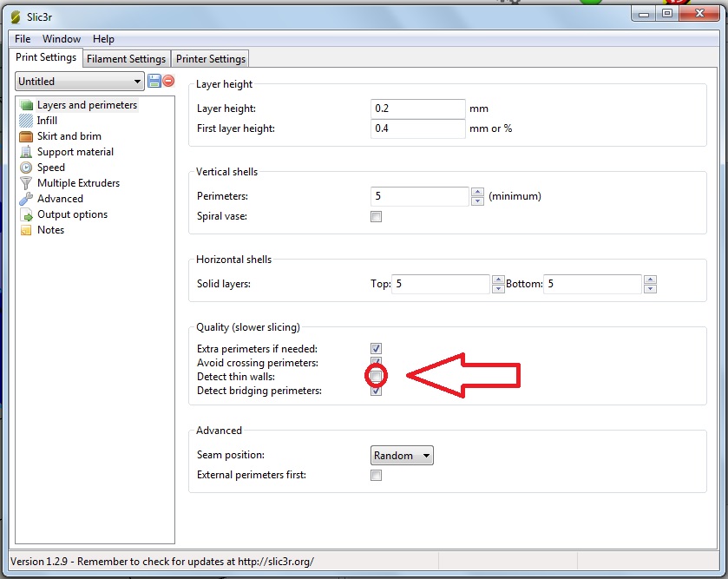The image size is (728, 579).
Task: Increase Bottom solid layers up arrow
Action: tap(651, 280)
